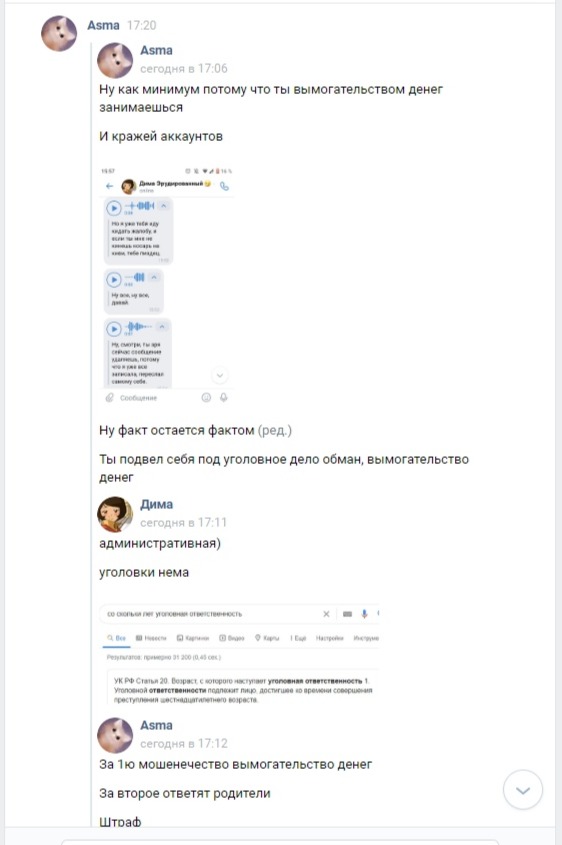
Task: Open Asma's avatar in the 17:06 forwarded message
Action: pyautogui.click(x=115, y=60)
